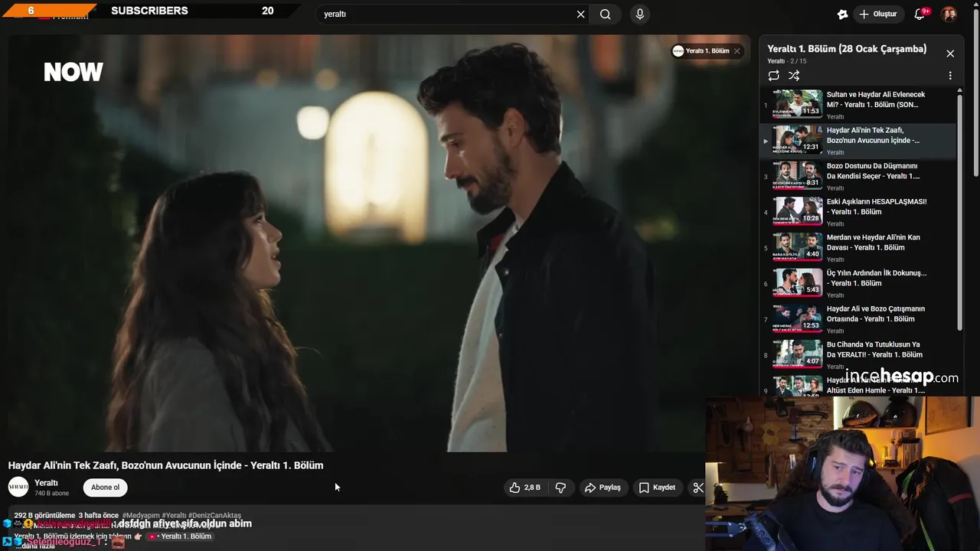Open the account avatar menu
This screenshot has width=980, height=551.
point(949,14)
